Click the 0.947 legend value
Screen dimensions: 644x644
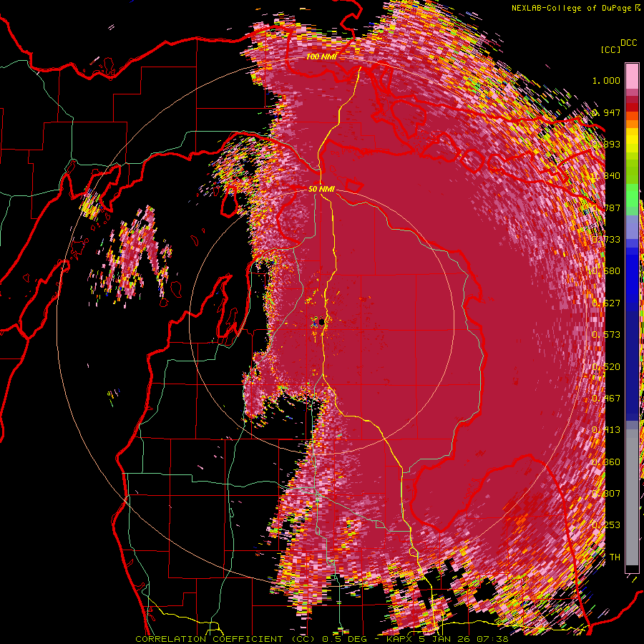(606, 112)
